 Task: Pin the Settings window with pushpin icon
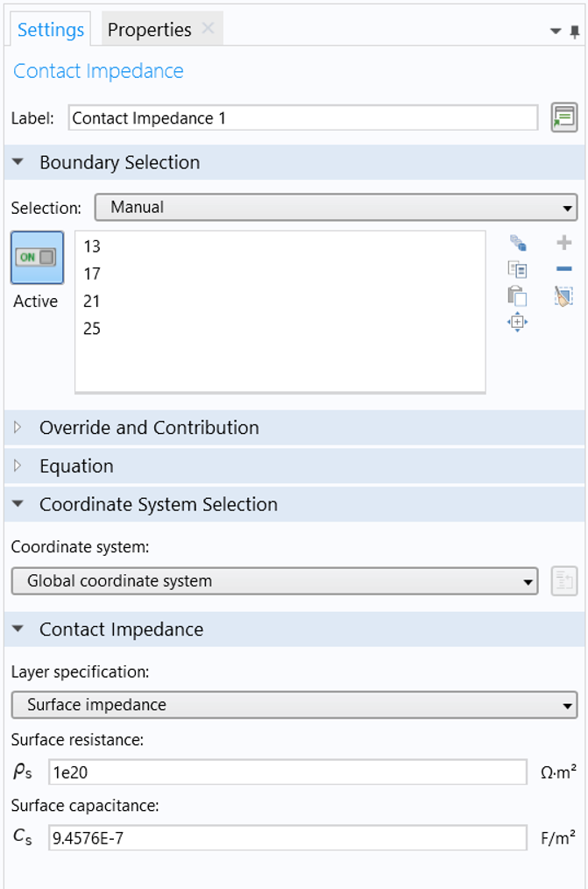tap(574, 32)
